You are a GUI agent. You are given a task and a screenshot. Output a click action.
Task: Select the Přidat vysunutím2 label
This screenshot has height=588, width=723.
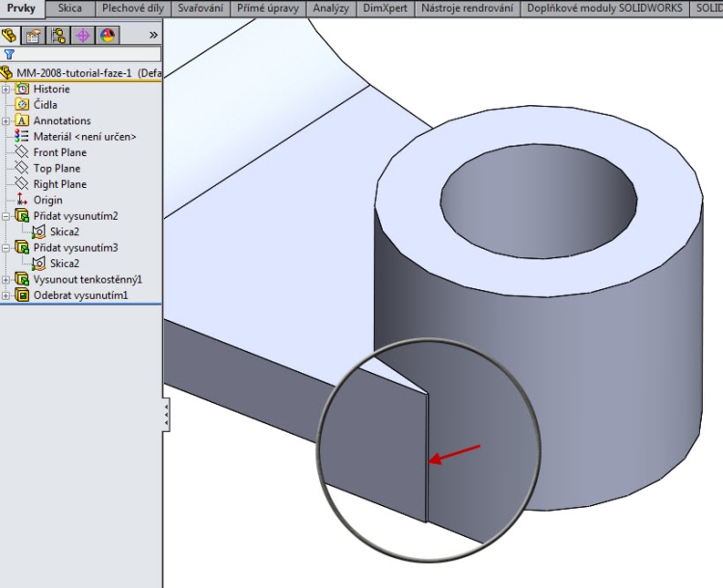[75, 216]
